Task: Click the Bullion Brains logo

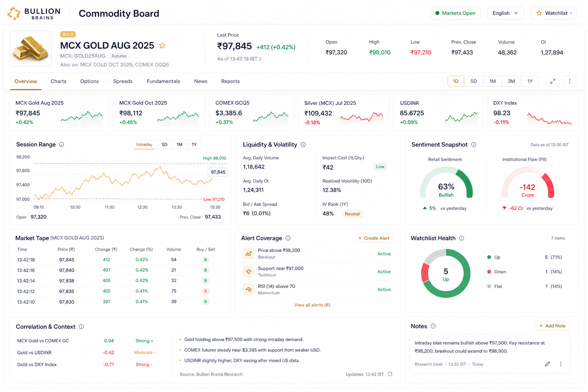Action: tap(34, 13)
